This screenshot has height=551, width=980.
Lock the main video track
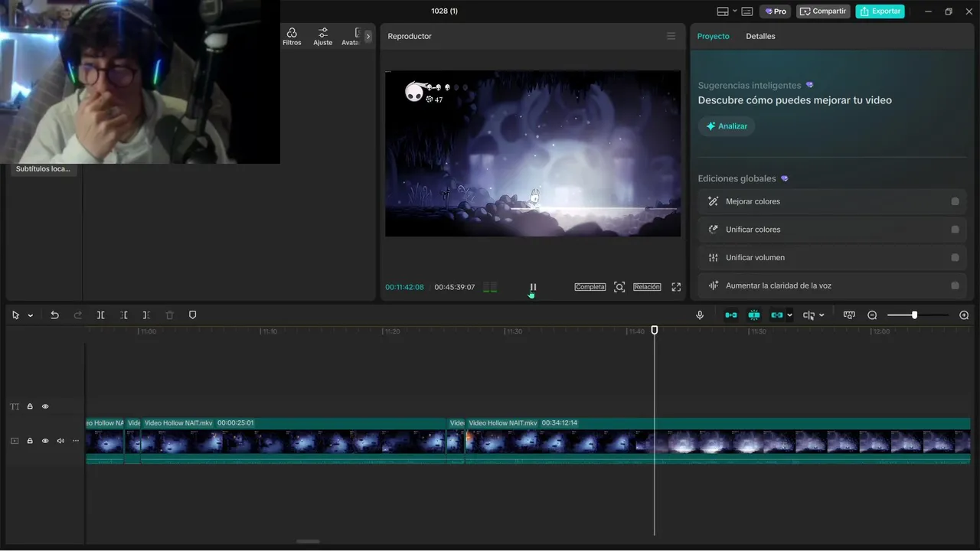(30, 441)
